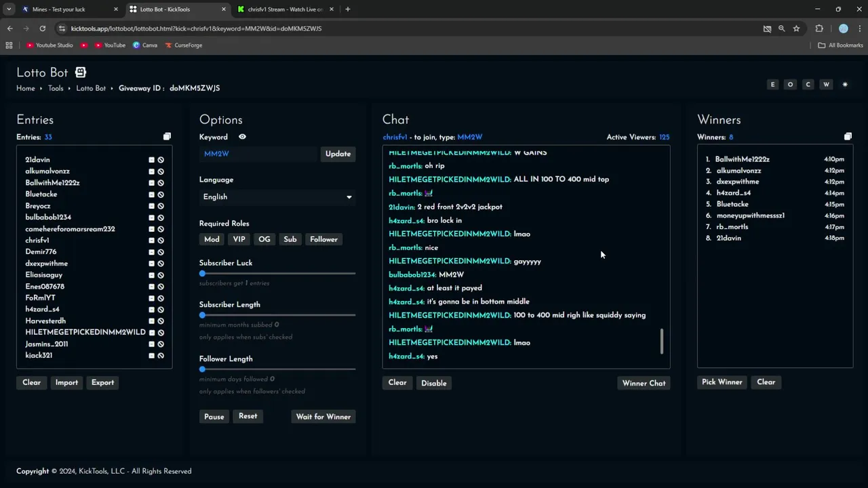Adjust the Follower Length slider handle
This screenshot has width=868, height=488.
pyautogui.click(x=202, y=369)
